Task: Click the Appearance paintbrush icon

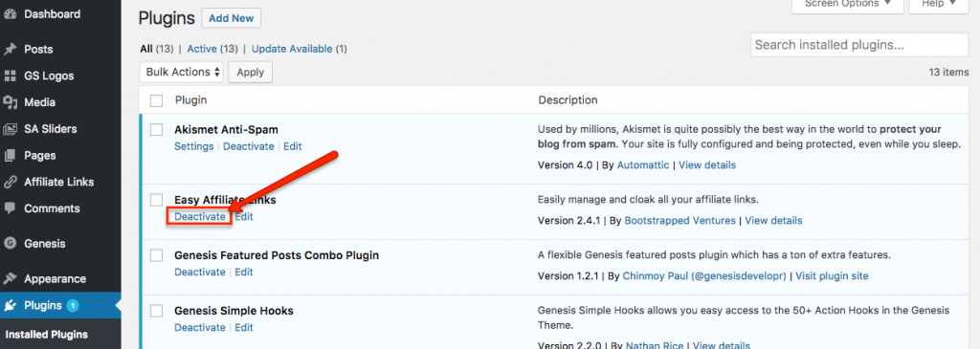Action: click(10, 279)
